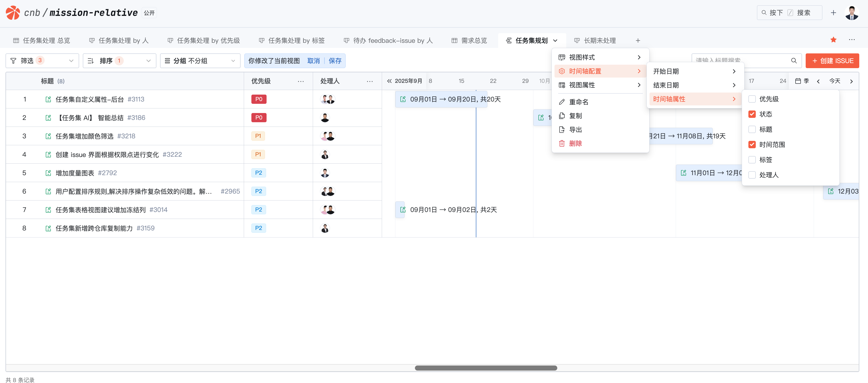This screenshot has height=383, width=868.
Task: Click the add new view plus tab icon
Action: 638,41
